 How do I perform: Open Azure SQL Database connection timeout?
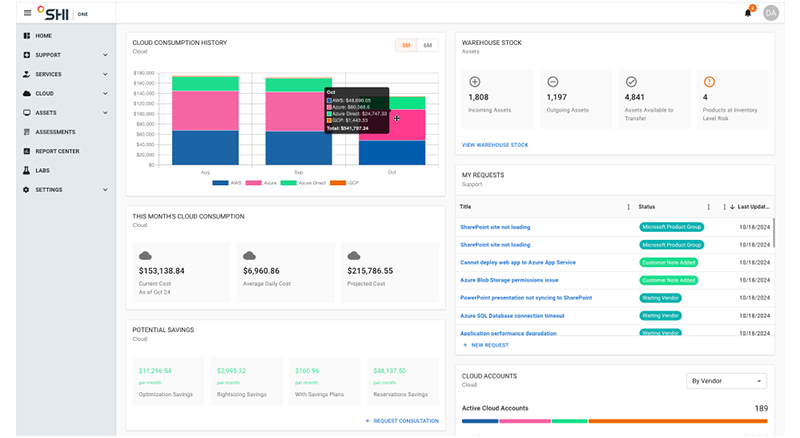(x=512, y=315)
